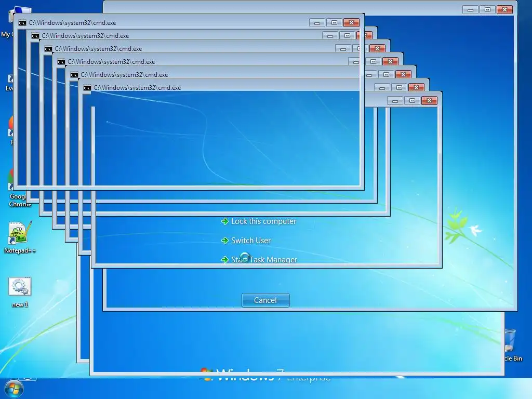The height and width of the screenshot is (399, 532).
Task: Click the green arrow beside Lock this computer
Action: pos(224,221)
